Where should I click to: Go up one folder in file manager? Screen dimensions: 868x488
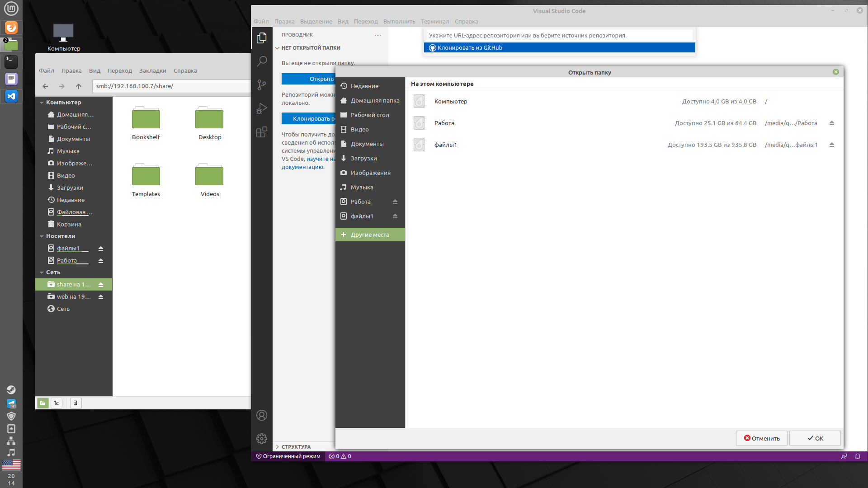click(x=79, y=86)
